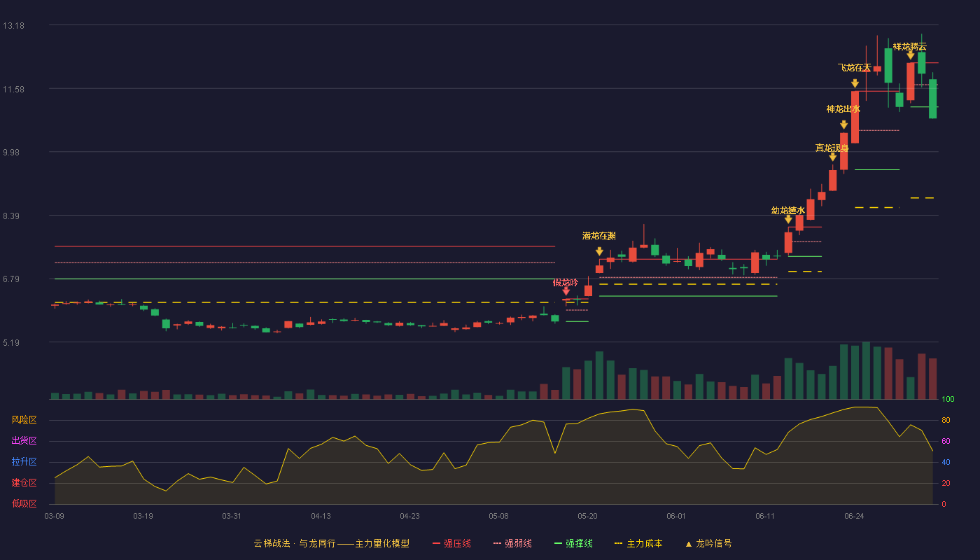Click the 假龙吟 red arrow signal marker
This screenshot has width=980, height=560.
pyautogui.click(x=566, y=290)
